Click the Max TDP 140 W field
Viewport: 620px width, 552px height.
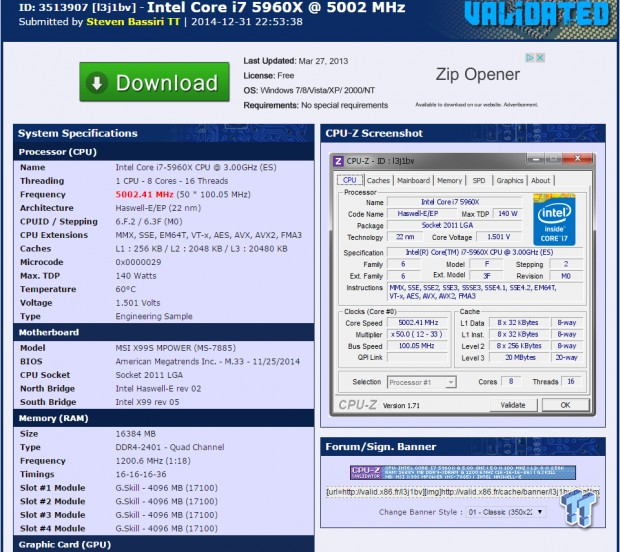(x=508, y=214)
